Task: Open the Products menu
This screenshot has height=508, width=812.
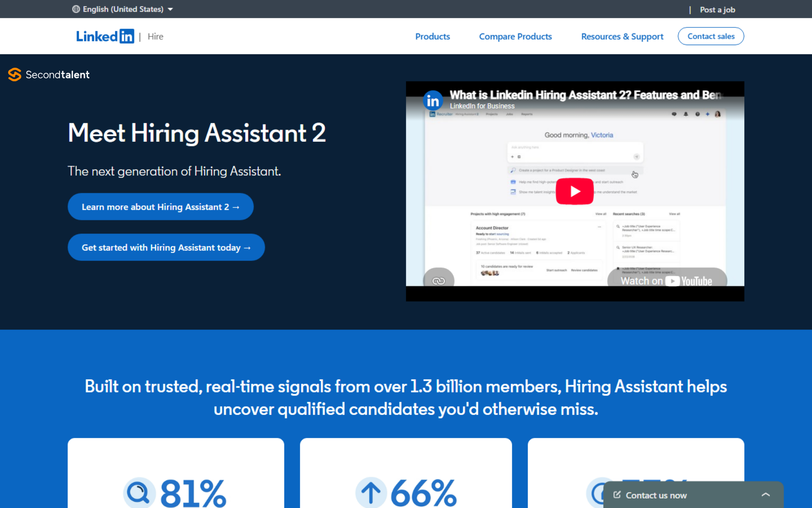Action: pos(432,36)
